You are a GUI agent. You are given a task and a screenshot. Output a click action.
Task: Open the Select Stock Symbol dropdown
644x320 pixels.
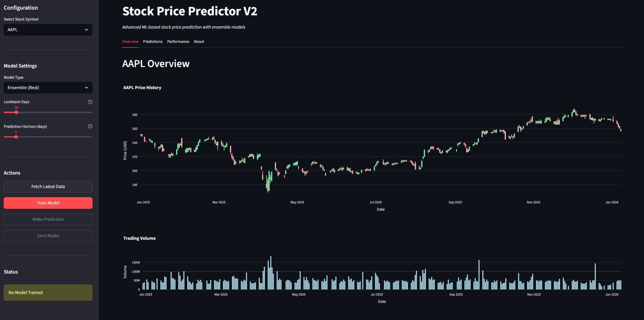pos(48,30)
